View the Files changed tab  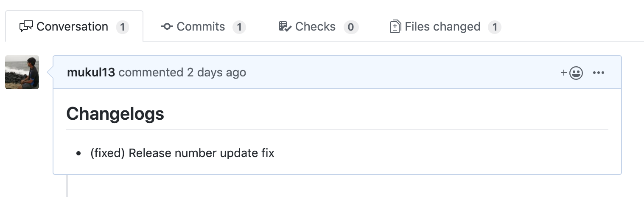(442, 27)
